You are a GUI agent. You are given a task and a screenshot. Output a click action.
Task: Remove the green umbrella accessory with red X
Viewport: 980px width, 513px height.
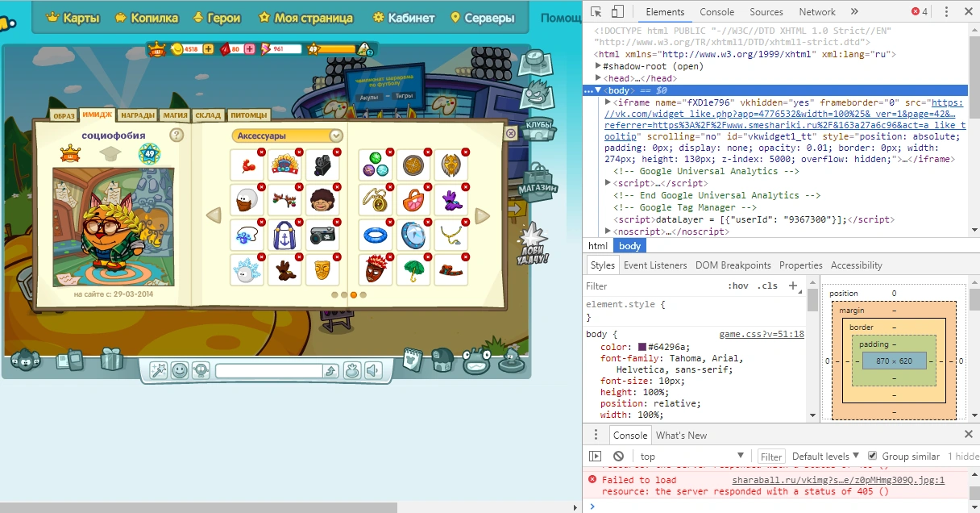click(x=429, y=256)
